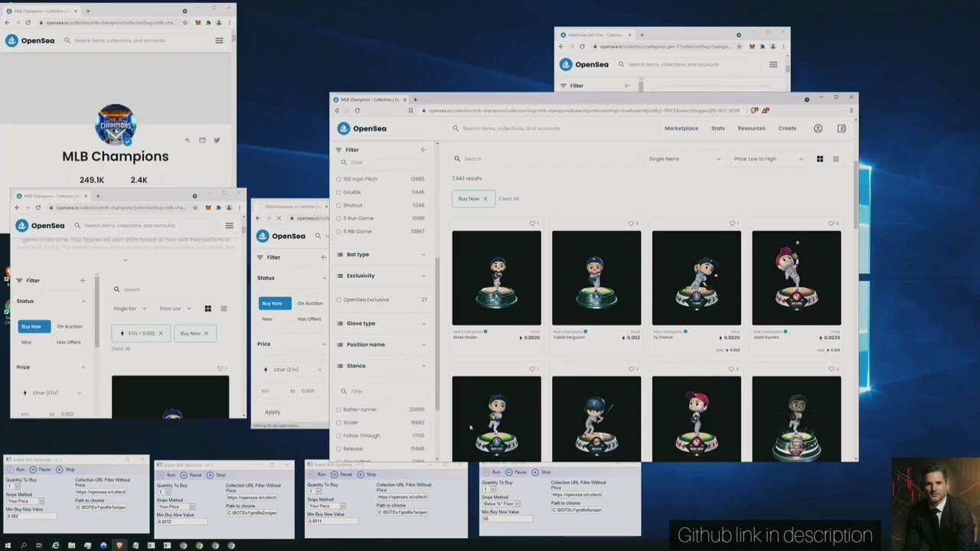Check the Double filter option
Image resolution: width=980 pixels, height=551 pixels.
click(338, 192)
